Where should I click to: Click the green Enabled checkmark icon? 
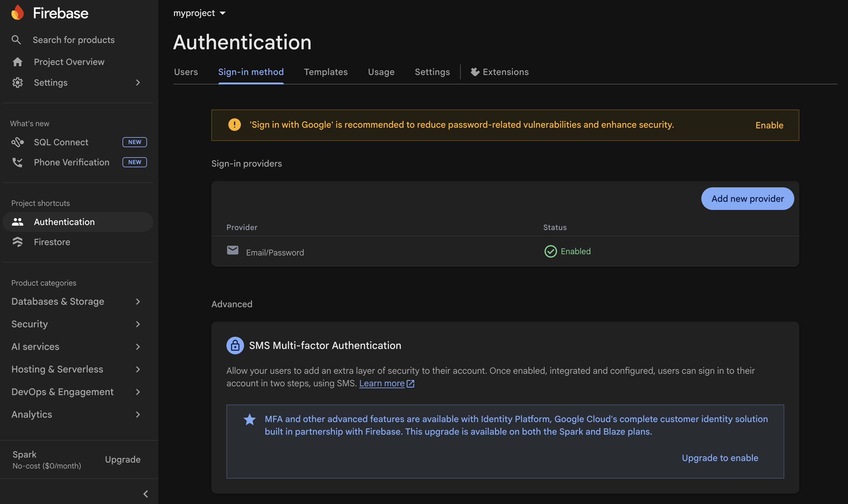(551, 251)
